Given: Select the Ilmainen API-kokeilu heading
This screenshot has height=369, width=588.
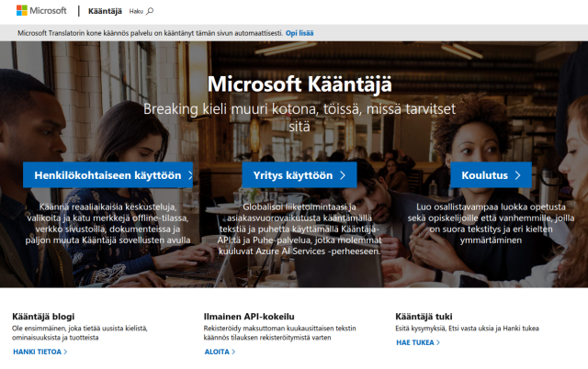Looking at the screenshot, I should tap(243, 316).
